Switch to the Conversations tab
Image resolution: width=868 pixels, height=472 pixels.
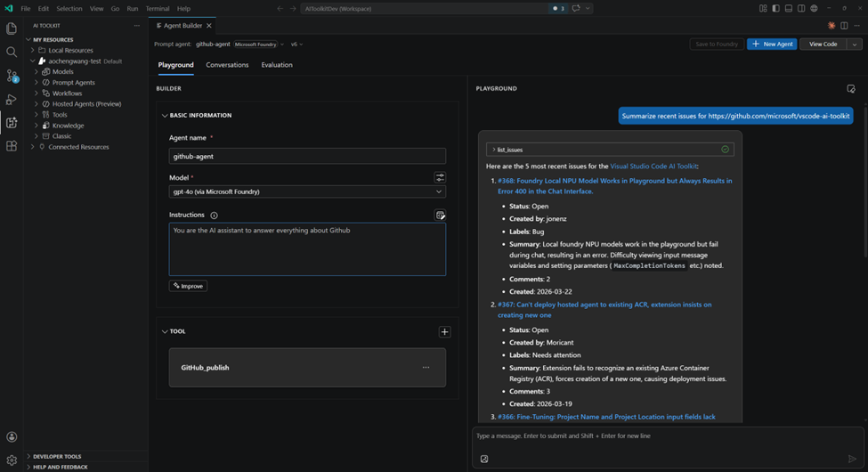(x=227, y=65)
